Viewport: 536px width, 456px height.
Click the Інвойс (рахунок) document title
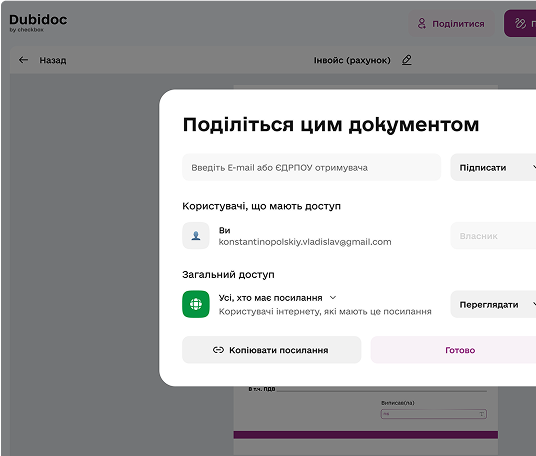[352, 61]
